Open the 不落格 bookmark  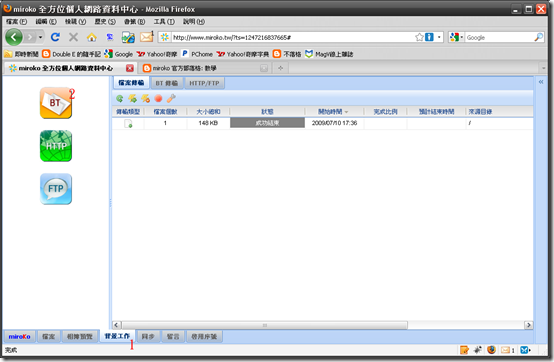[287, 54]
